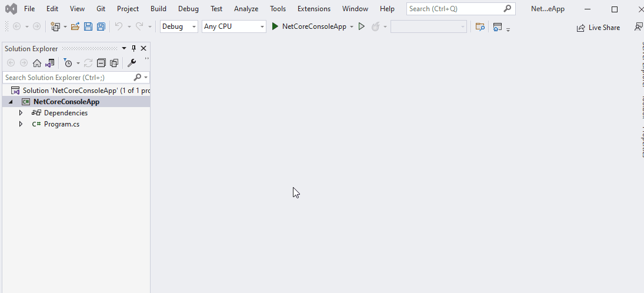Open Solution Explorer Window Position dropdown

tap(124, 48)
